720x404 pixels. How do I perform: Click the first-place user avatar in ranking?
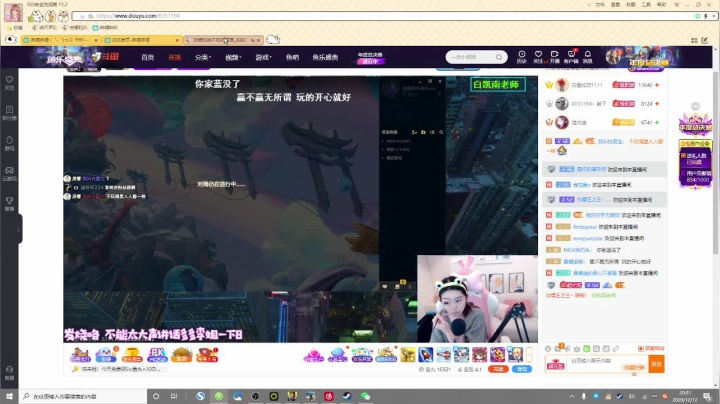tap(562, 85)
